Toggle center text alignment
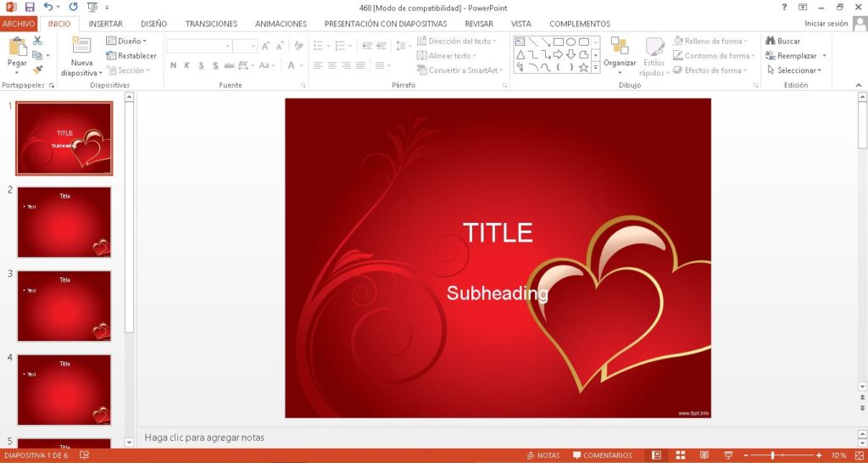868x463 pixels. [332, 65]
